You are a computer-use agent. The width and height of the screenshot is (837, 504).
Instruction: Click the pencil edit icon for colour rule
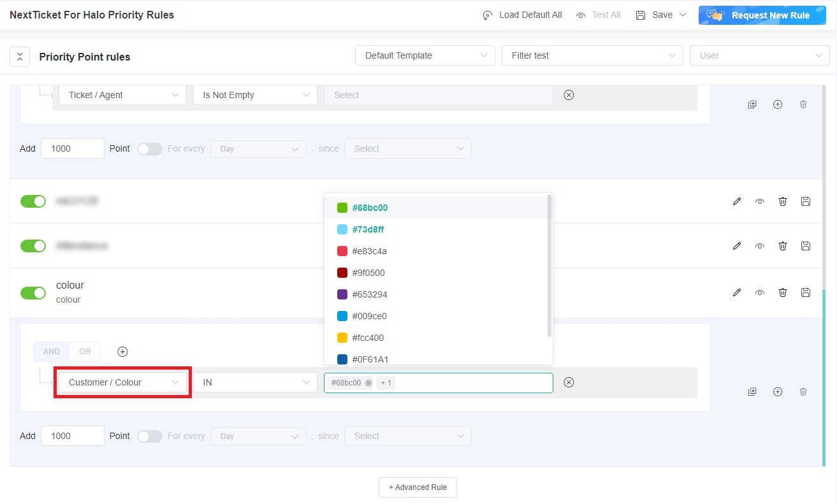tap(737, 292)
